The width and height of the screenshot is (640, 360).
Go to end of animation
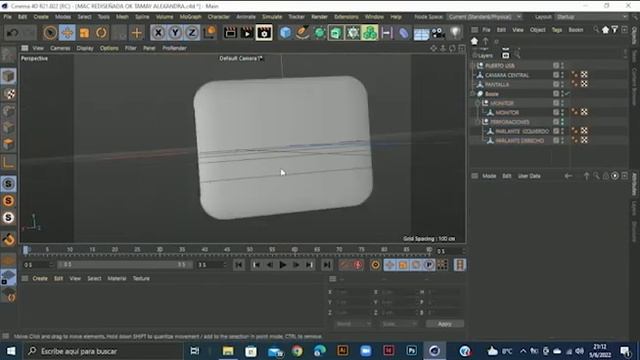tap(327, 265)
